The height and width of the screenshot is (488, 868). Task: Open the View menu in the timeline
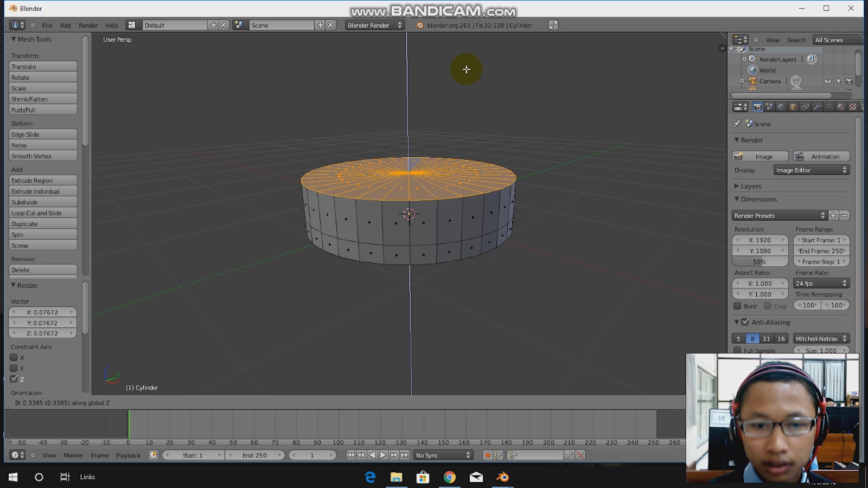[49, 455]
